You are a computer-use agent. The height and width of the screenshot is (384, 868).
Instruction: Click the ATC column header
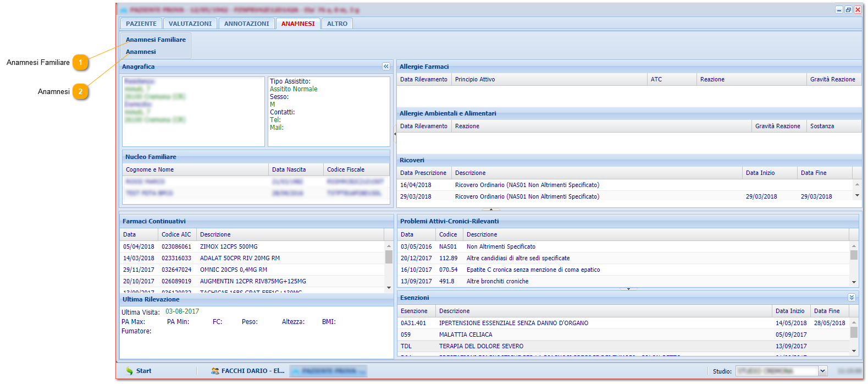672,79
